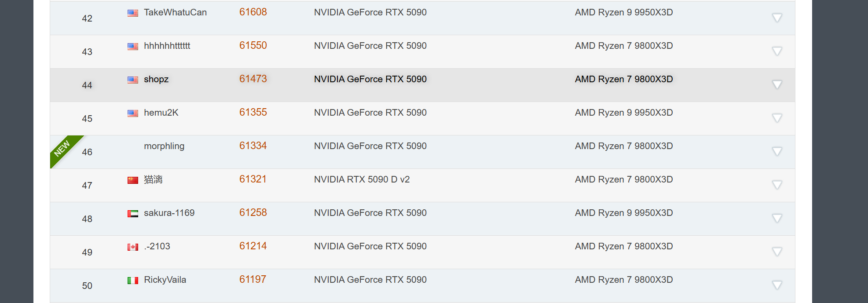Click the flag icon beside shopz

point(132,80)
